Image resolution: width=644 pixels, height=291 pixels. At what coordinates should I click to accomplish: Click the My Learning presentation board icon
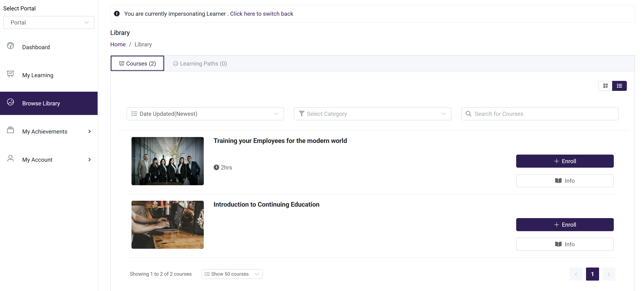[x=10, y=74]
